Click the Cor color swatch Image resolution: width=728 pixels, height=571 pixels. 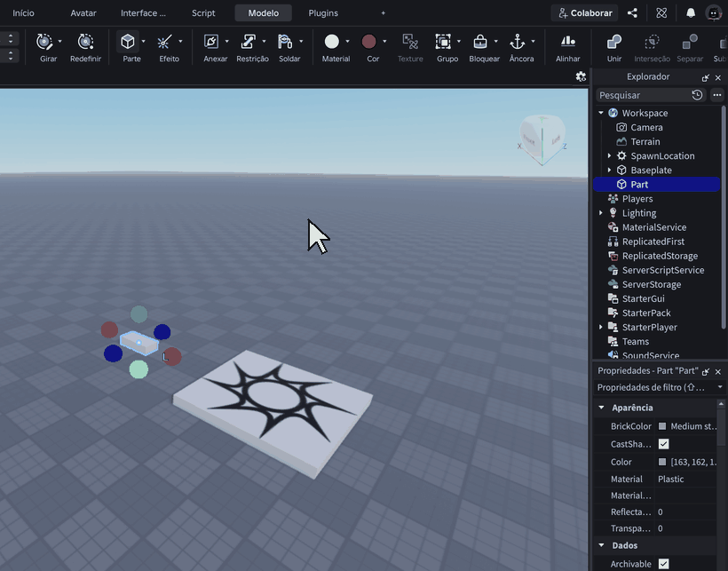tap(368, 42)
